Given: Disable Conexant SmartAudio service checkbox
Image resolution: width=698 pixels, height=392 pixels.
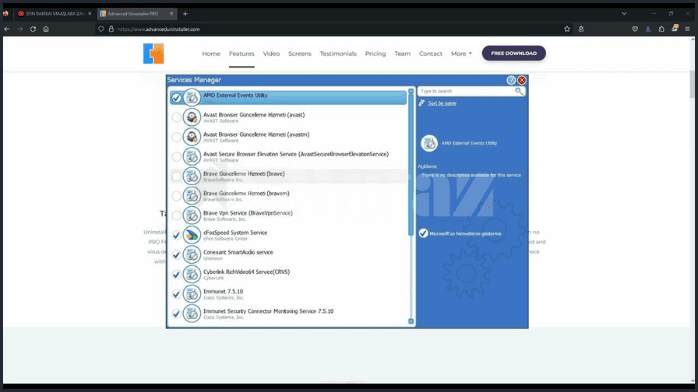Looking at the screenshot, I should pyautogui.click(x=176, y=255).
